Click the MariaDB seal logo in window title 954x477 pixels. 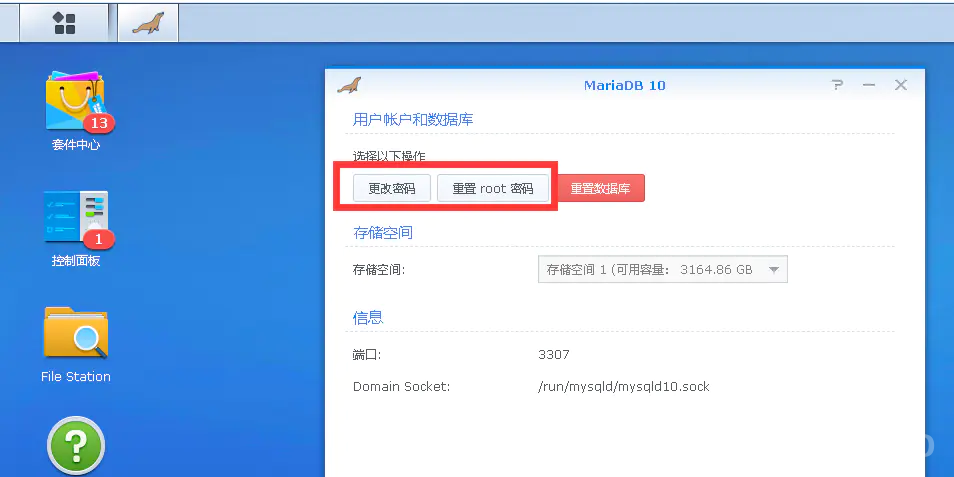[x=349, y=85]
